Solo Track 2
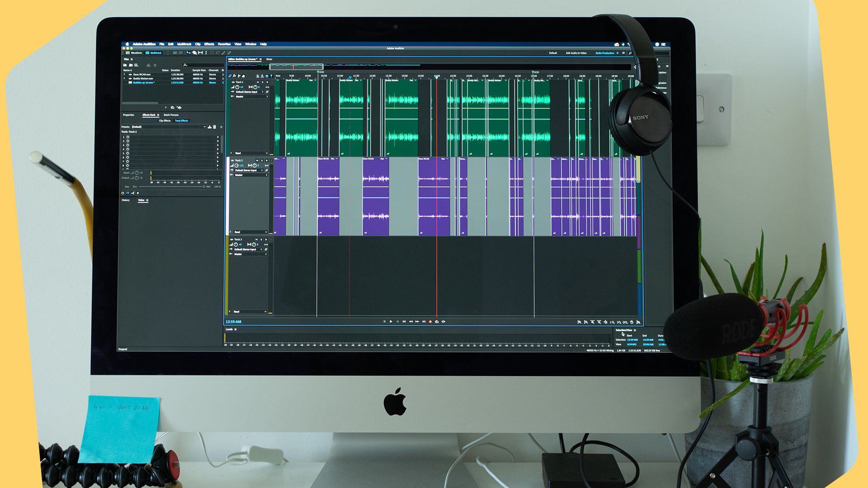Viewport: 868px width, 488px height. pos(262,160)
